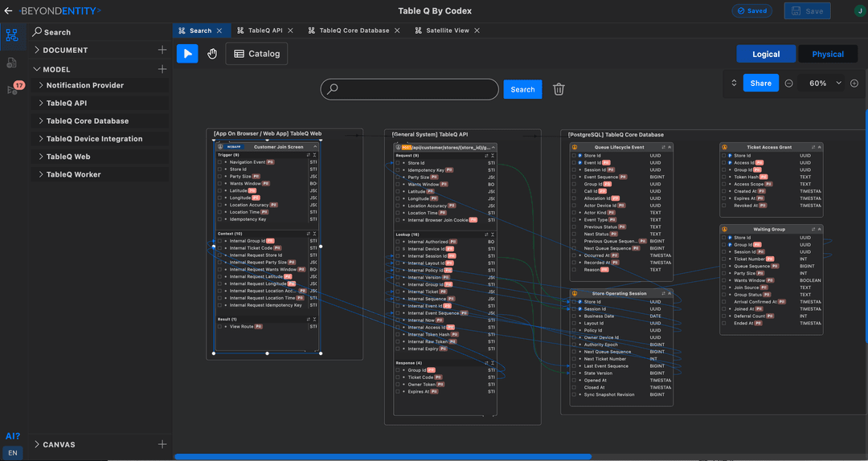The width and height of the screenshot is (868, 461).
Task: Select the pointer arrow tool
Action: point(187,54)
